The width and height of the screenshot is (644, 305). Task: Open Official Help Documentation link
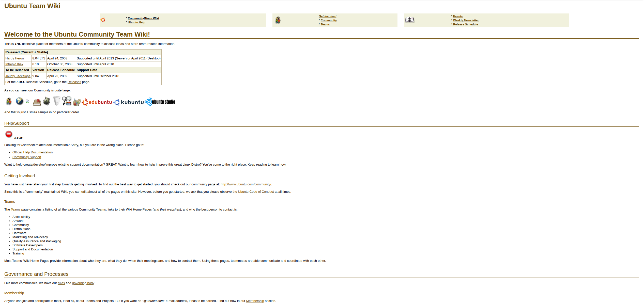coord(33,152)
